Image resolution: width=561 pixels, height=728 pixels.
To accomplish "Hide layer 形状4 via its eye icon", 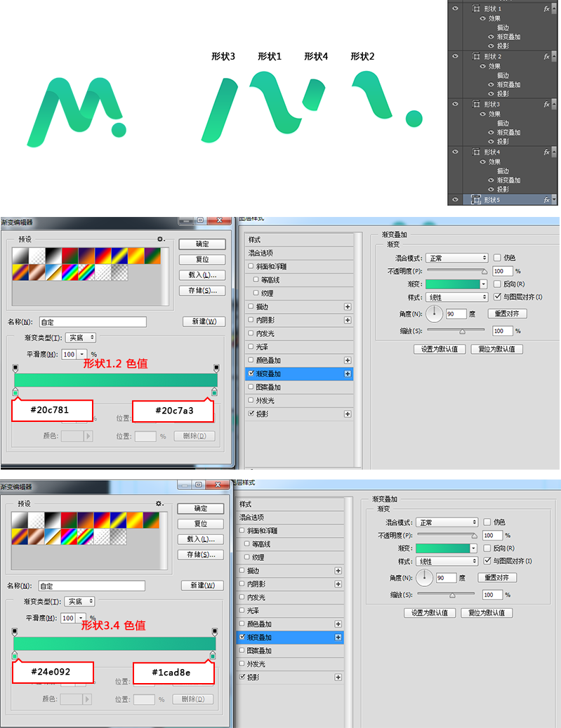I will (x=455, y=152).
